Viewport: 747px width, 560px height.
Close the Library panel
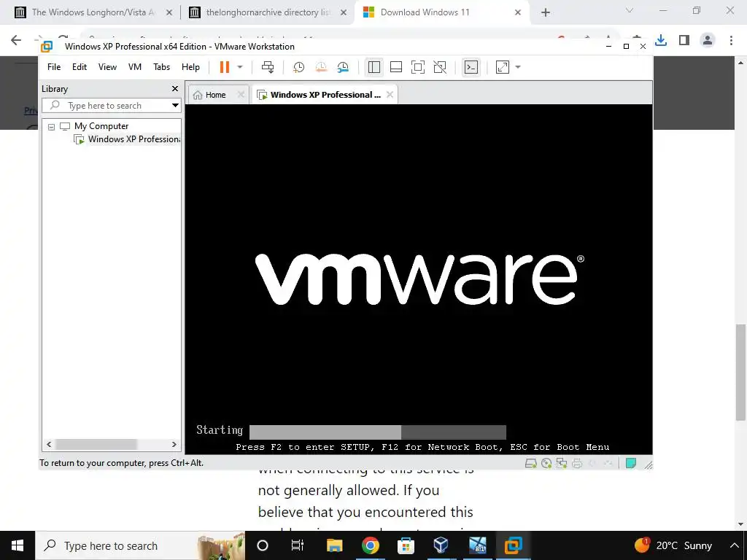point(175,88)
